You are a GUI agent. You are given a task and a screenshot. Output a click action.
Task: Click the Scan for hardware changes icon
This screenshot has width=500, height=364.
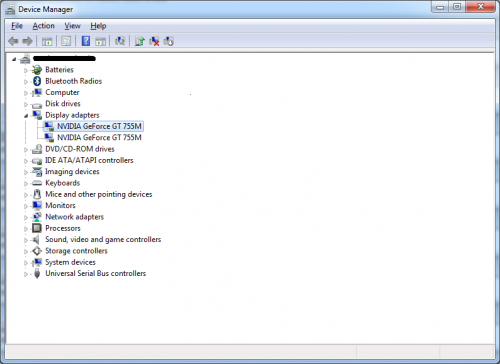click(120, 41)
